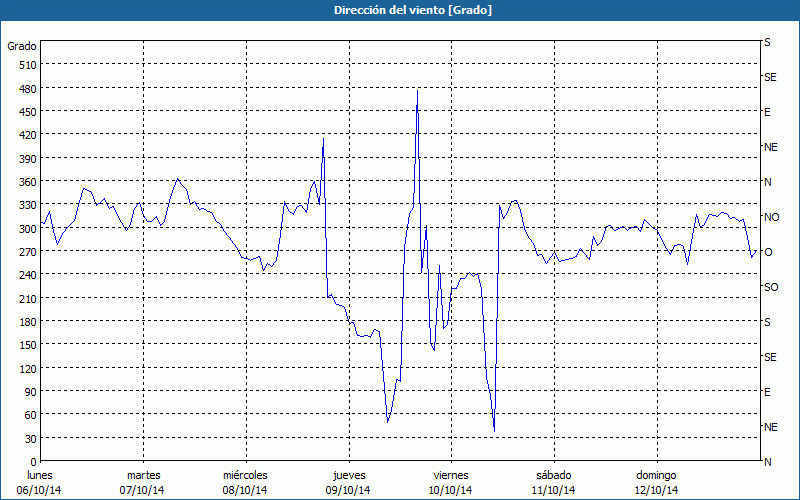Select the "viernes" day label
This screenshot has height=500, width=800.
coord(451,475)
